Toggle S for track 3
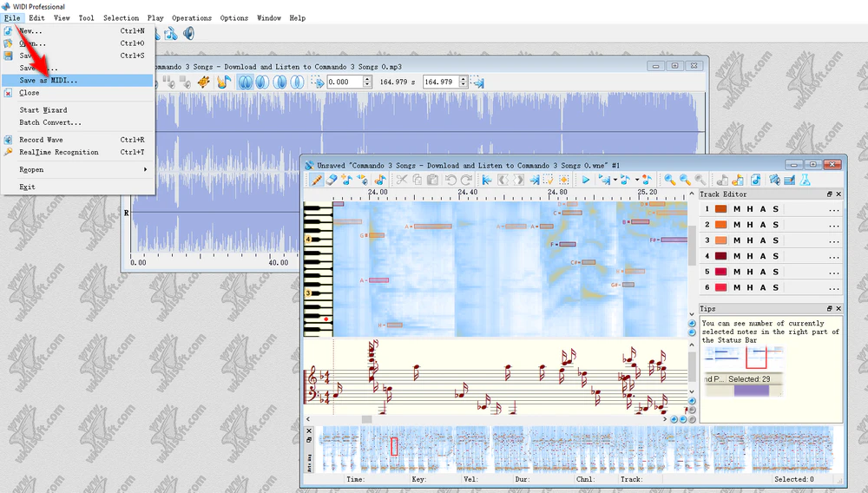The height and width of the screenshot is (493, 868). (x=775, y=240)
